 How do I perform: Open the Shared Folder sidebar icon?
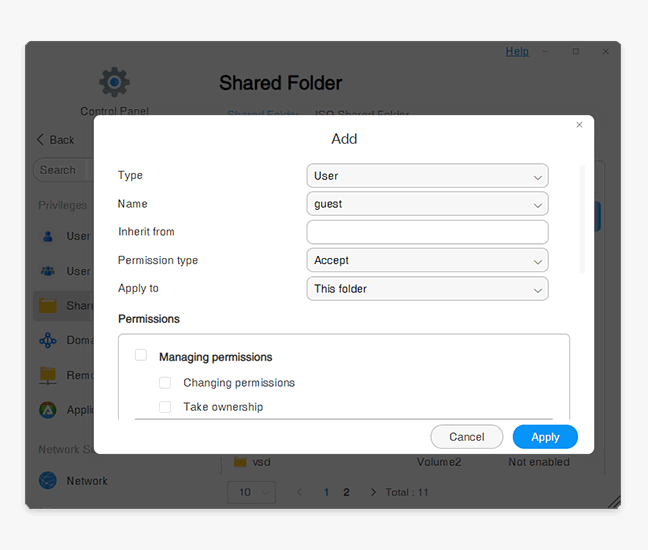point(48,305)
